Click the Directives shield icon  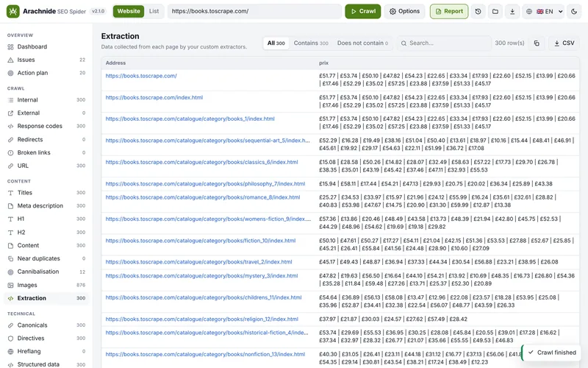point(10,339)
